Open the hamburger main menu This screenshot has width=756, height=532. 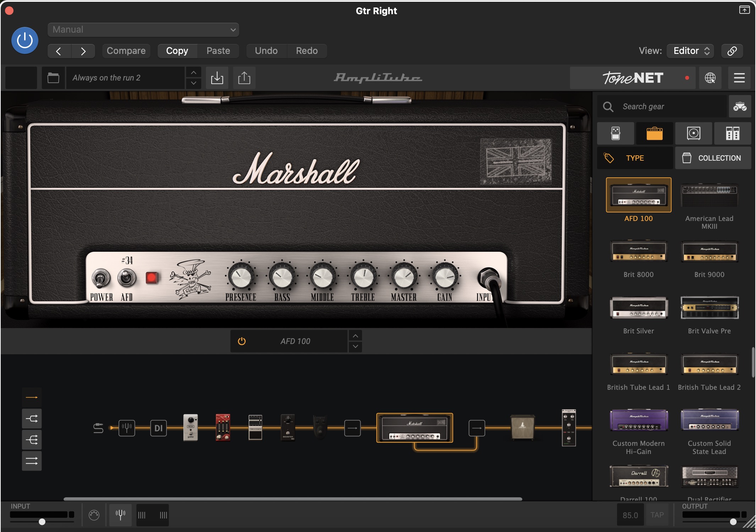(x=739, y=78)
